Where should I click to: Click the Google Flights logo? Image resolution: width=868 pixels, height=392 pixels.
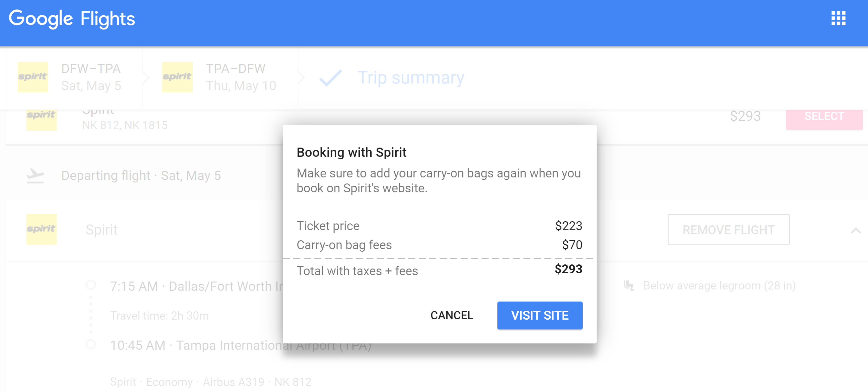click(72, 18)
